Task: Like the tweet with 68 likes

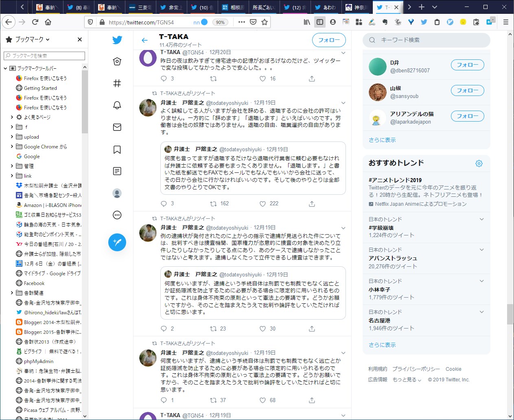Action: pyautogui.click(x=263, y=400)
